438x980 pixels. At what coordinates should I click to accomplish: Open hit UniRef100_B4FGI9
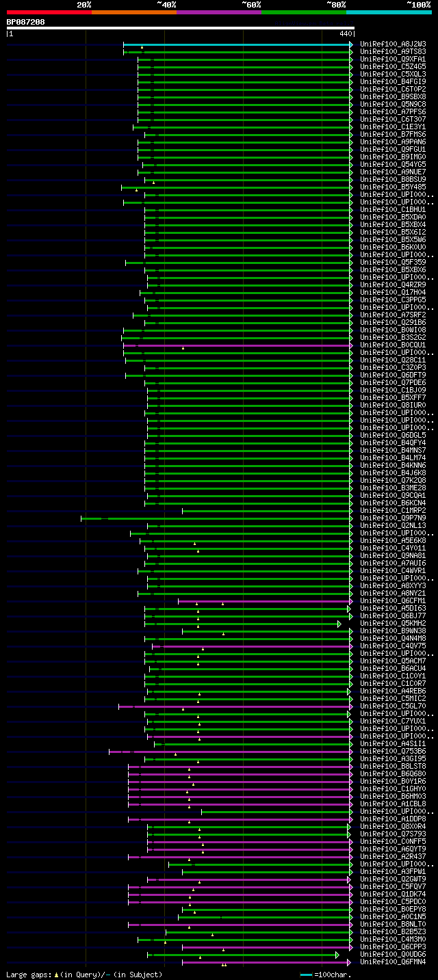[x=393, y=82]
